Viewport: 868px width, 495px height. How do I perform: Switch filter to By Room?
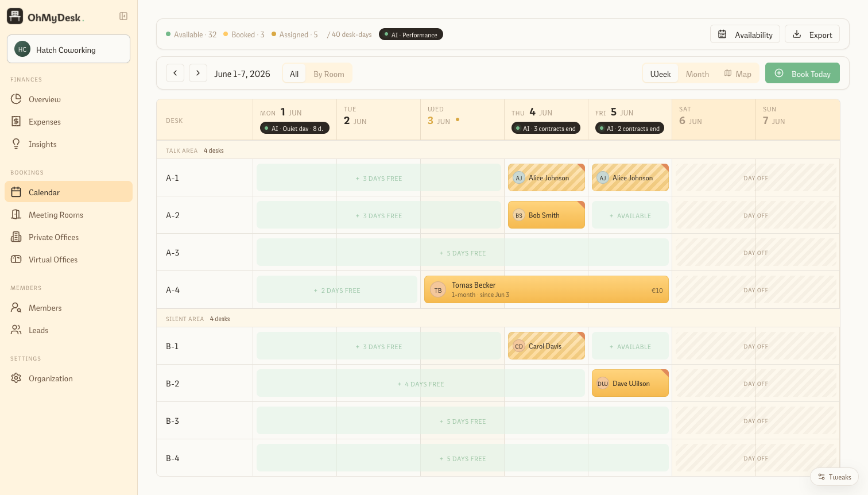329,74
